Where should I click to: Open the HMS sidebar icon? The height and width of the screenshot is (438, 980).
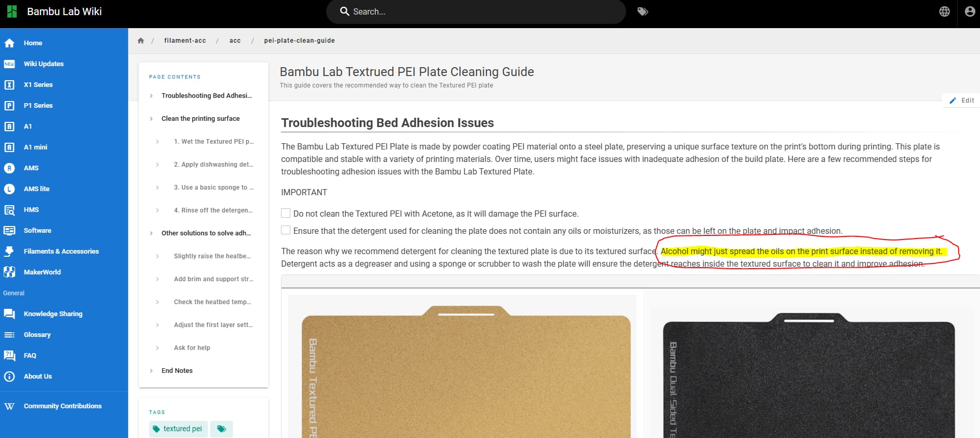[x=9, y=210]
